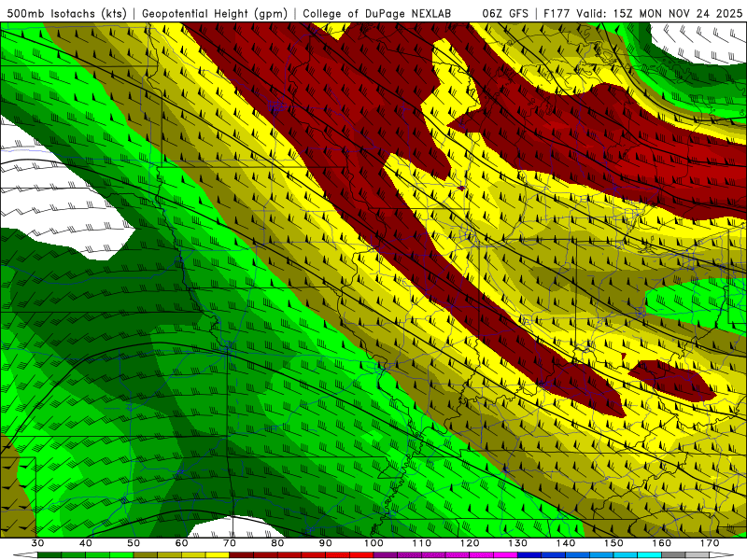Screen dimensions: 747x560
Task: Click the 90 kts colorbar label
Action: tap(326, 543)
